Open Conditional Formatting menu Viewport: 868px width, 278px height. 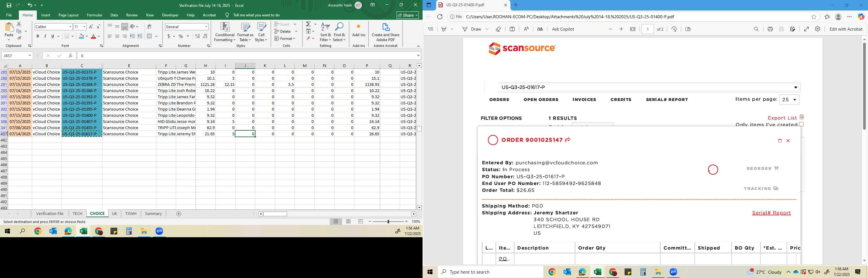[x=225, y=32]
